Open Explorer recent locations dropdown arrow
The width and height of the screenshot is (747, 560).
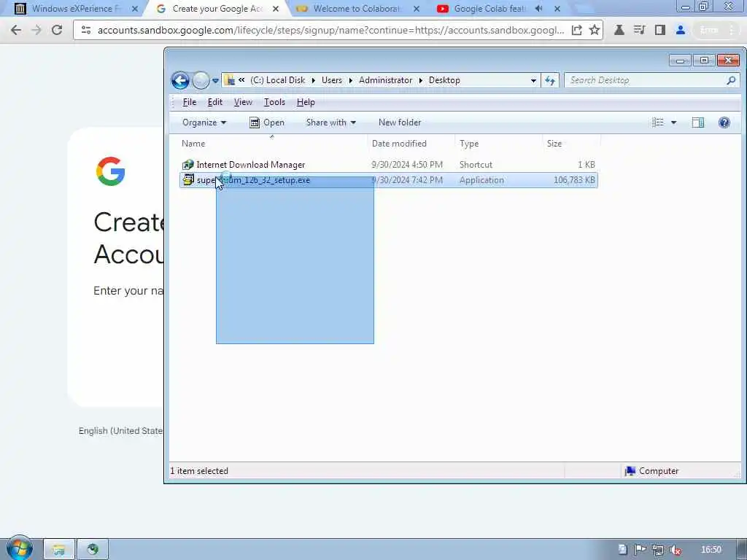(215, 81)
